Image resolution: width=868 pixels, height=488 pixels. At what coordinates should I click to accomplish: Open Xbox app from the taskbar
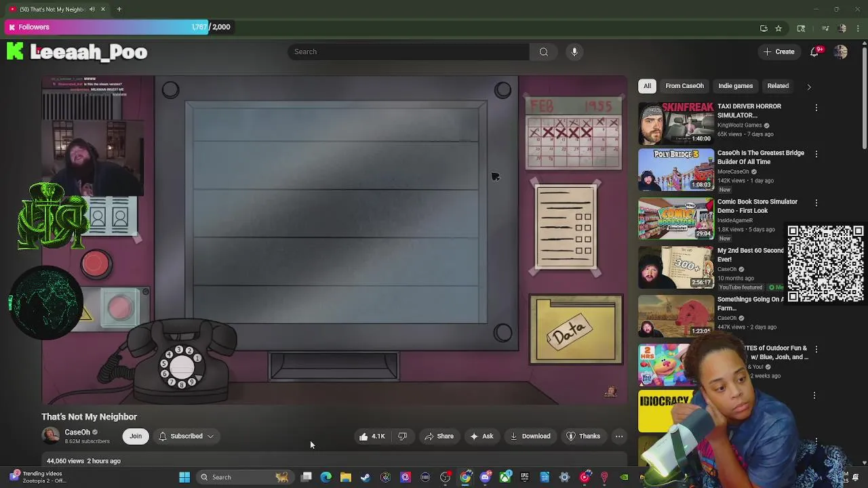click(x=505, y=477)
